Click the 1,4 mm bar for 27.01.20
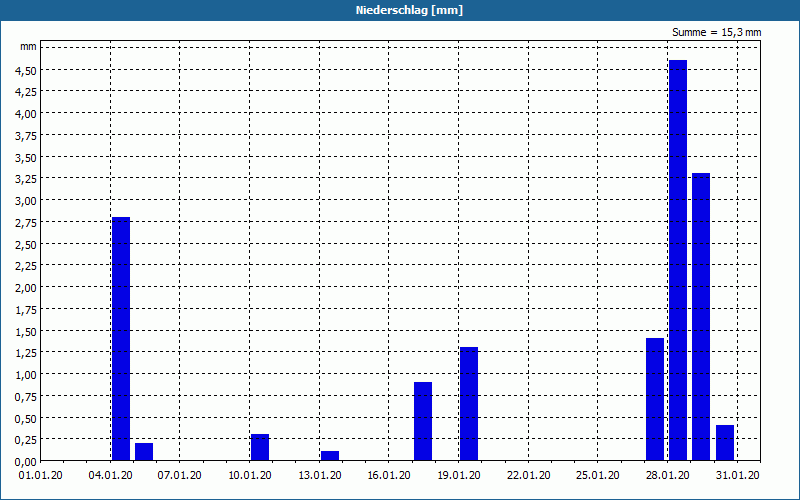This screenshot has width=800, height=500. pyautogui.click(x=655, y=399)
